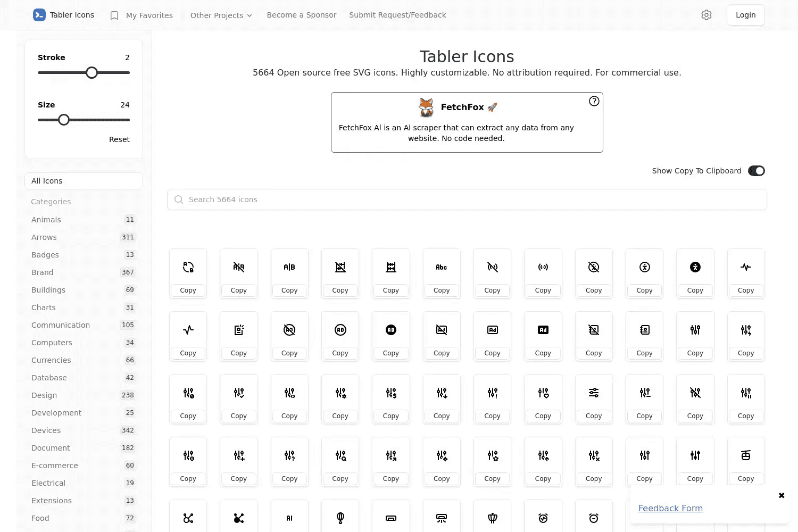This screenshot has width=798, height=532.
Task: Adjust the Stroke slider handle
Action: coord(92,72)
